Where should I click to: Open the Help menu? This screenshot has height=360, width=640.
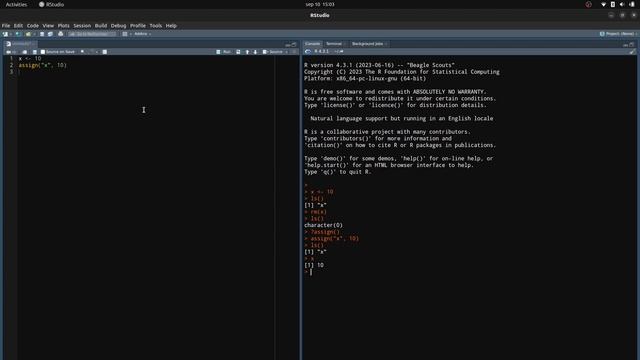[x=171, y=25]
